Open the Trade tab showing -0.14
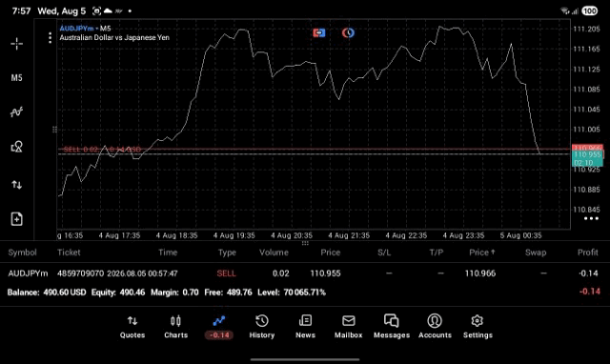Screen dimensions: 610x364 (x=219, y=327)
